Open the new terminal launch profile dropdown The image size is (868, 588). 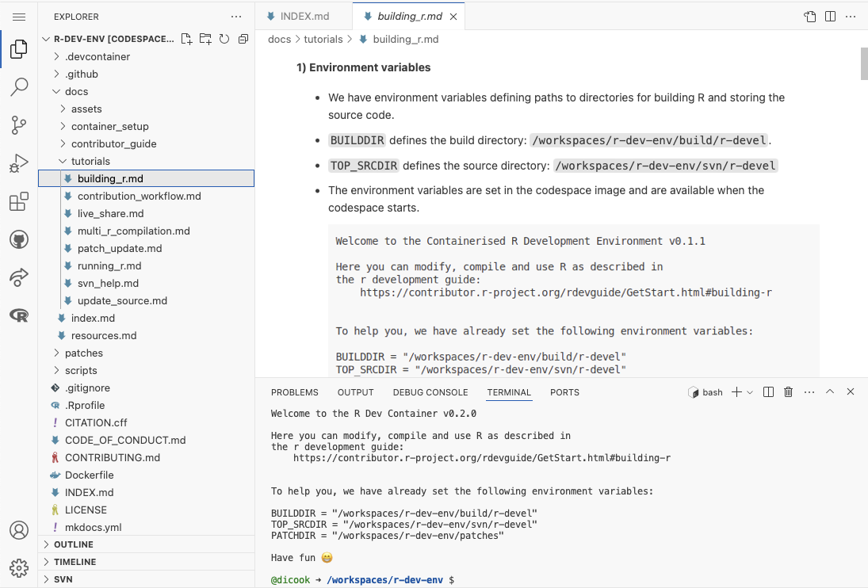tap(750, 392)
